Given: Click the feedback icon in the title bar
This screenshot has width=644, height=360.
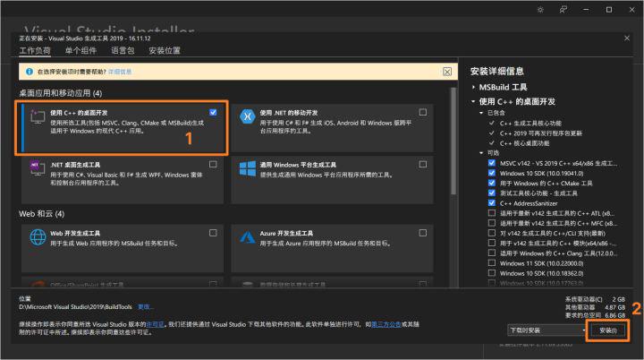Looking at the screenshot, I should coord(563,10).
